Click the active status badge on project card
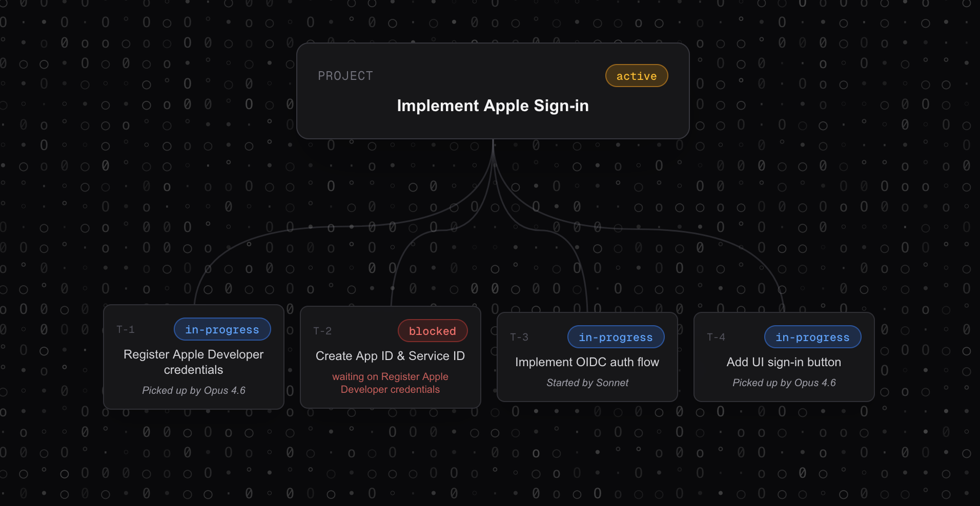Viewport: 980px width, 506px height. tap(637, 76)
